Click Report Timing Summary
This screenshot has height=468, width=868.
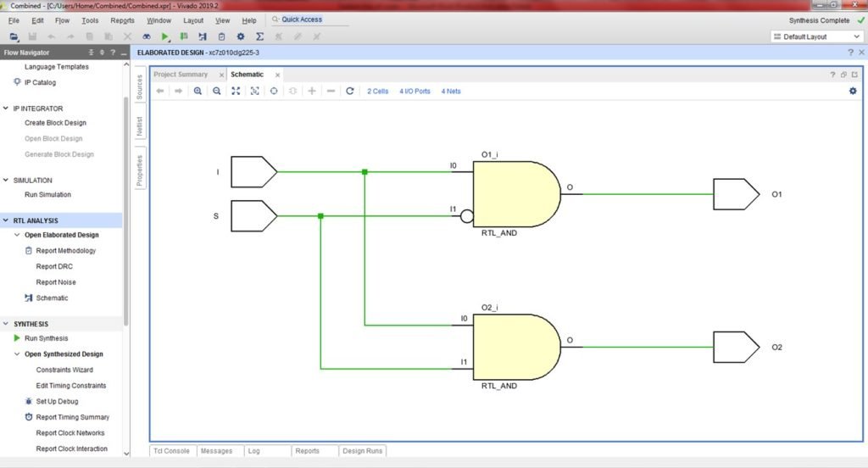point(73,416)
